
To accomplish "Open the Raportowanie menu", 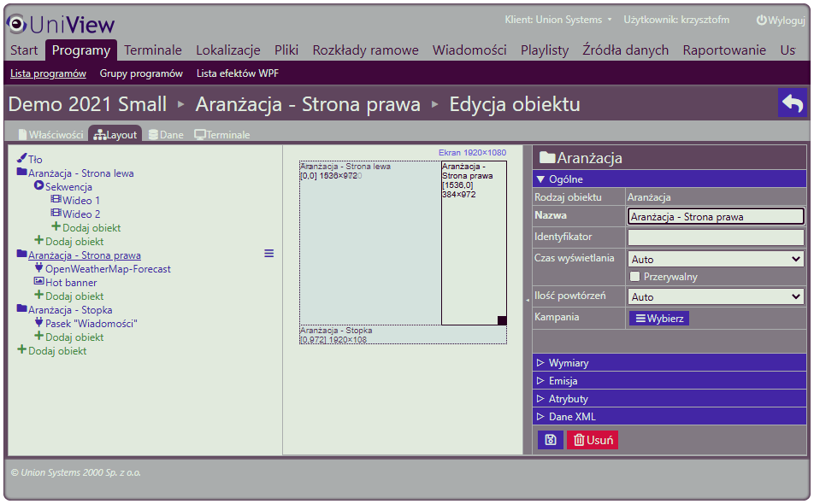I will (724, 50).
